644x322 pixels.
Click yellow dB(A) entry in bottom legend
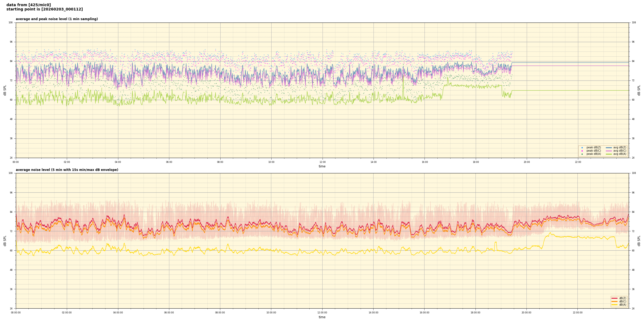614,305
